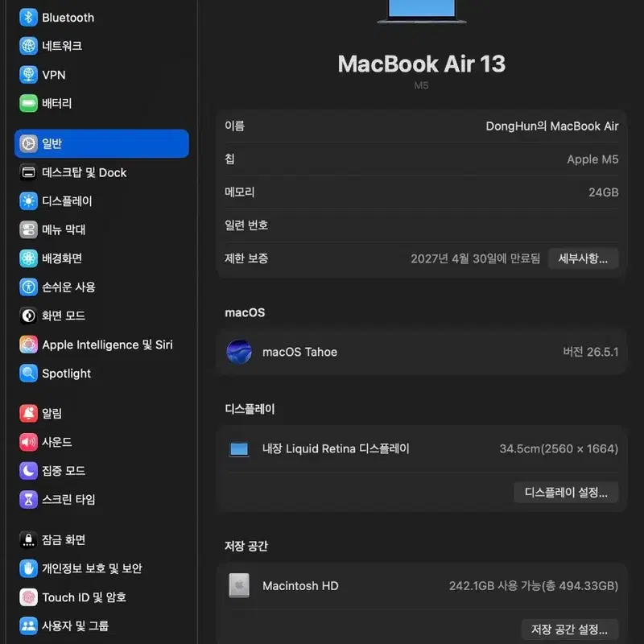The height and width of the screenshot is (644, 644).
Task: Open the 배경화면 flower icon
Action: coord(28,258)
